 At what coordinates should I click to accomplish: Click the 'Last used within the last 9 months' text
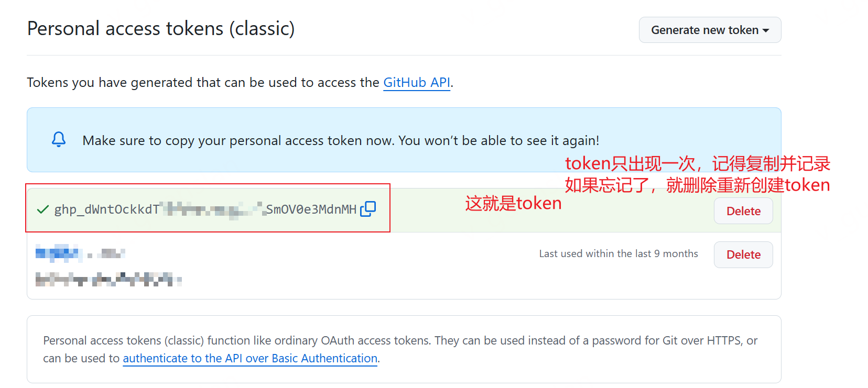coord(618,254)
